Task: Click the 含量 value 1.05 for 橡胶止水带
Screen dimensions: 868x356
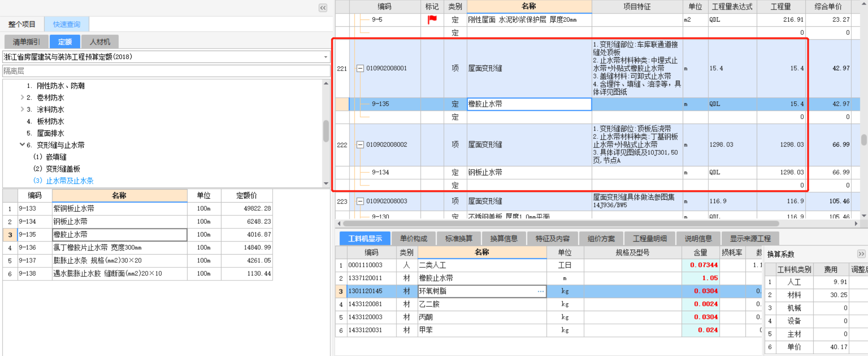Action: (x=701, y=278)
